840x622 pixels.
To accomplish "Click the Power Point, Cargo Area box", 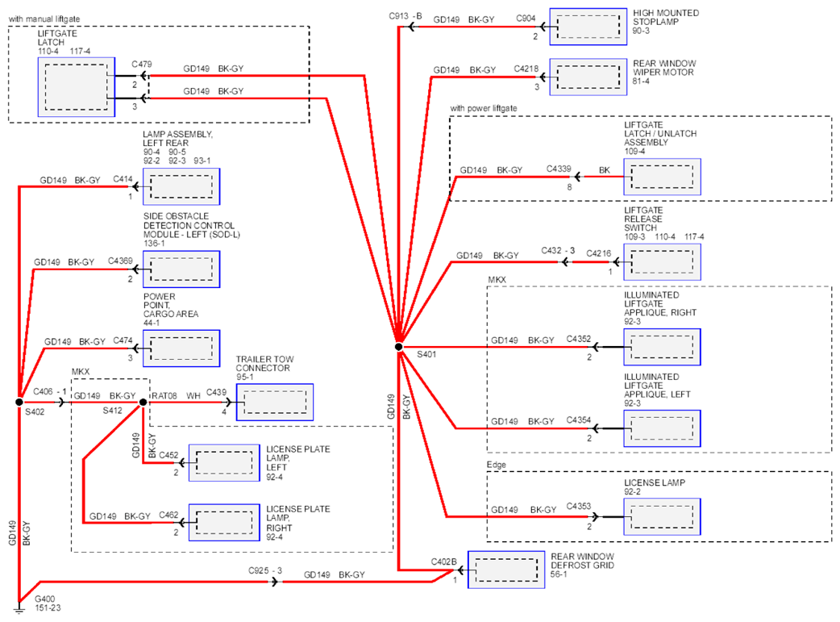I will [x=181, y=349].
